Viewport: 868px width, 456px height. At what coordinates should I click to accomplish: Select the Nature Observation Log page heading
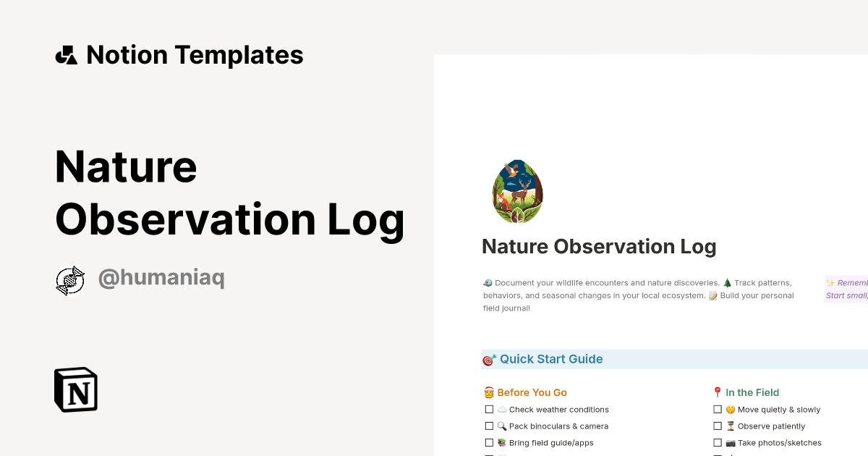click(x=599, y=246)
